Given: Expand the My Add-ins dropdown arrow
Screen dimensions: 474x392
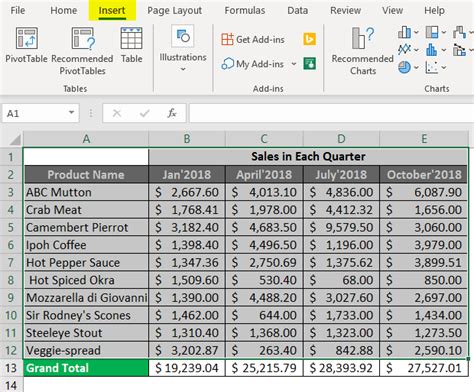Looking at the screenshot, I should pyautogui.click(x=294, y=63).
